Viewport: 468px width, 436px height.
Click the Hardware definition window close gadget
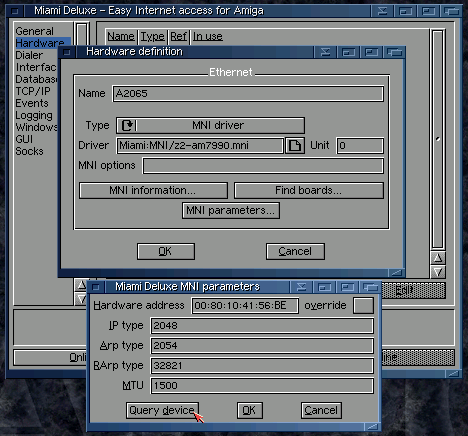(67, 52)
